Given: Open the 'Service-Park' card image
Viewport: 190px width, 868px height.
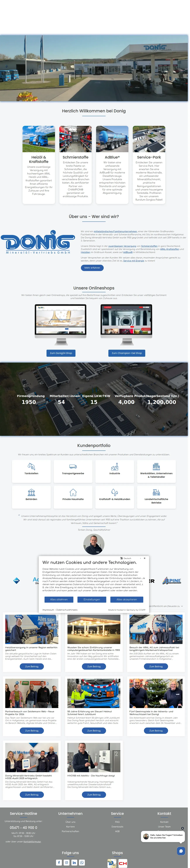Looking at the screenshot, I should (x=149, y=139).
